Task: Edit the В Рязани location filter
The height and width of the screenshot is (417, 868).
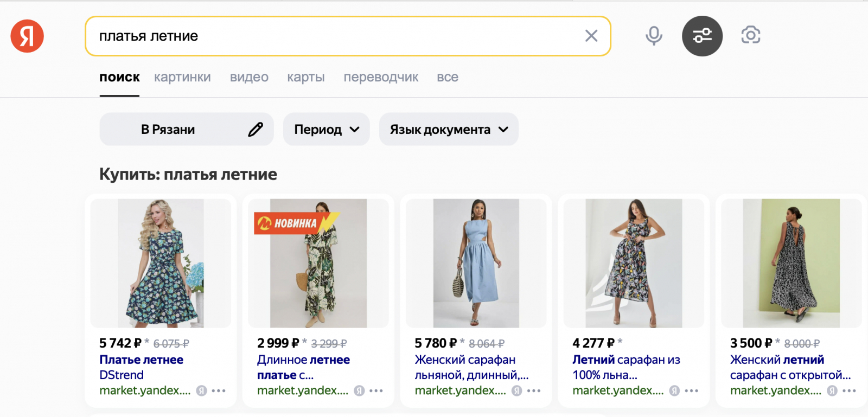Action: tap(256, 130)
